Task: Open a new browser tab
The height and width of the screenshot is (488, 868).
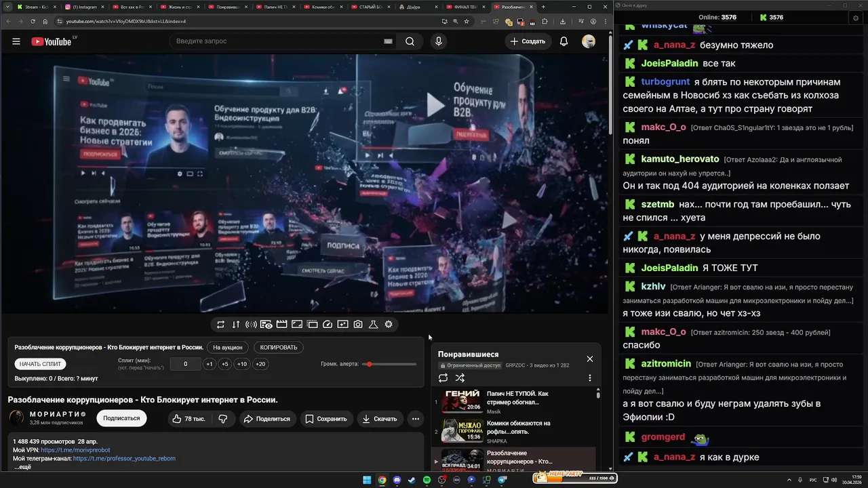Action: pos(543,7)
